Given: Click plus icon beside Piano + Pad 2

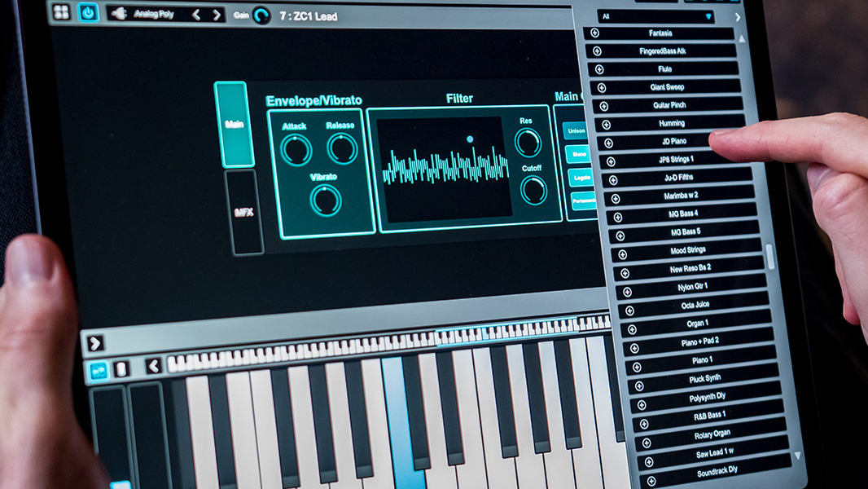Looking at the screenshot, I should point(634,348).
